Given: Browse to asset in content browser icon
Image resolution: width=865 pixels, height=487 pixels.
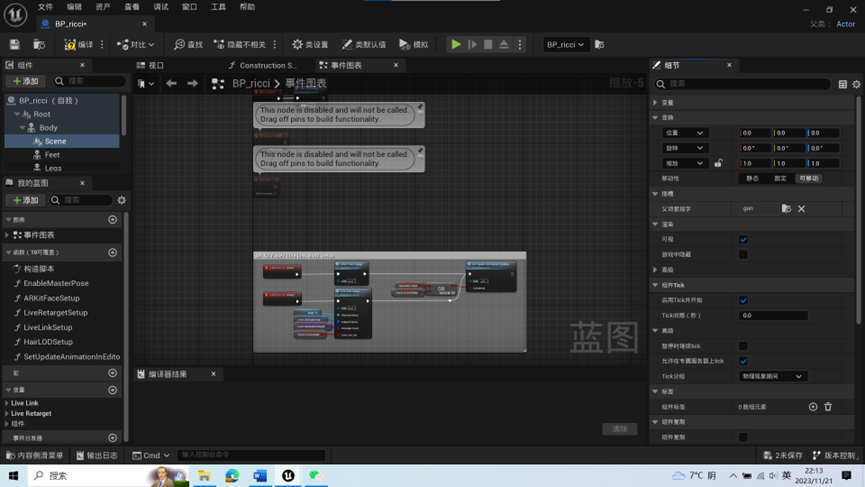Looking at the screenshot, I should [x=39, y=45].
